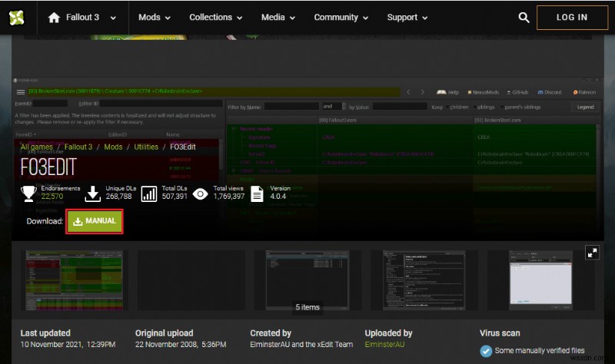This screenshot has height=364, width=615.
Task: Click the Virus scan checkmark icon
Action: (486, 351)
